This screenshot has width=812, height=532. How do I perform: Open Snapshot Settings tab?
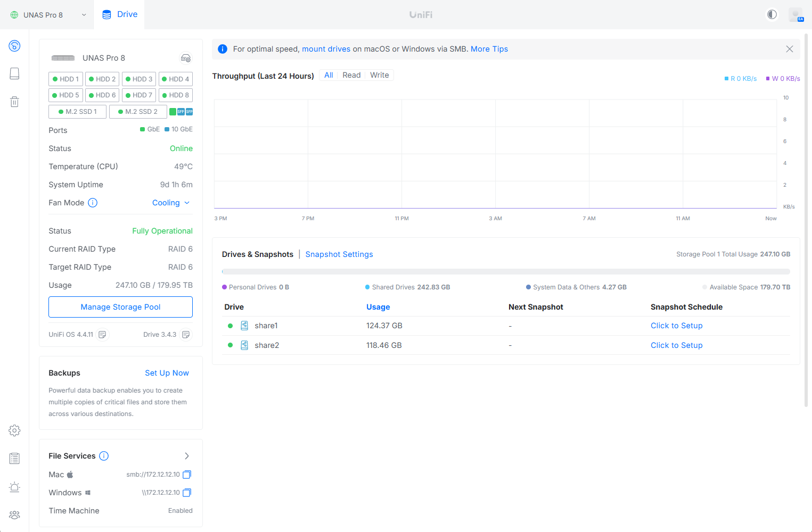tap(339, 254)
